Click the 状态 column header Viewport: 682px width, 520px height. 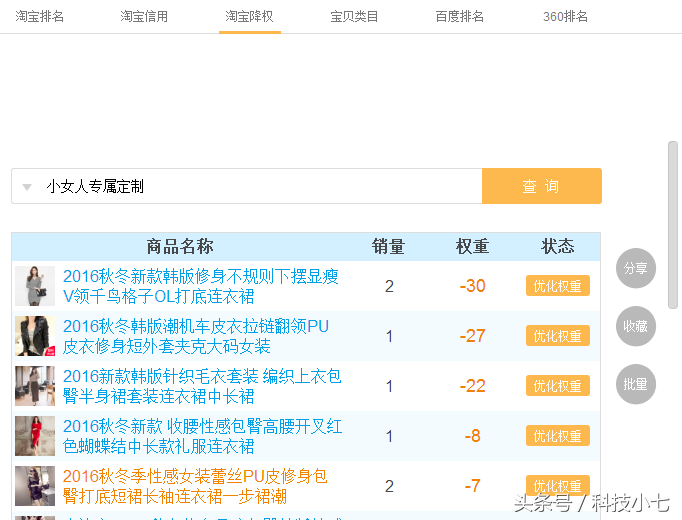(558, 247)
